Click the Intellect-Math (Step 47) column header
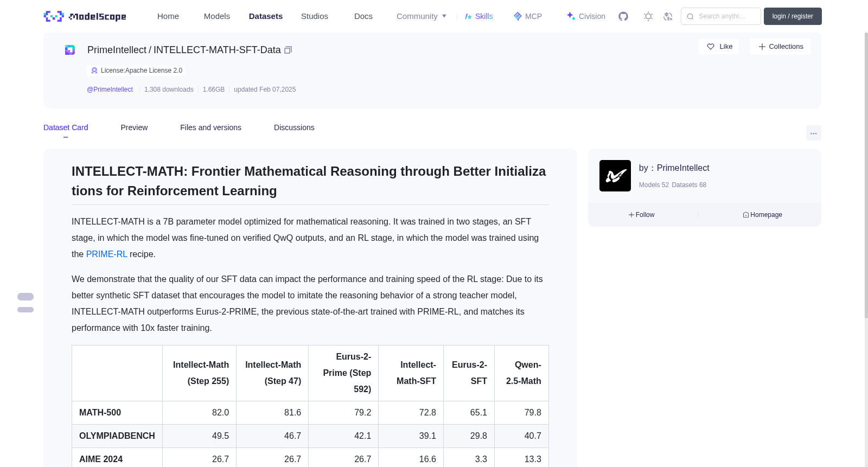 (x=272, y=373)
